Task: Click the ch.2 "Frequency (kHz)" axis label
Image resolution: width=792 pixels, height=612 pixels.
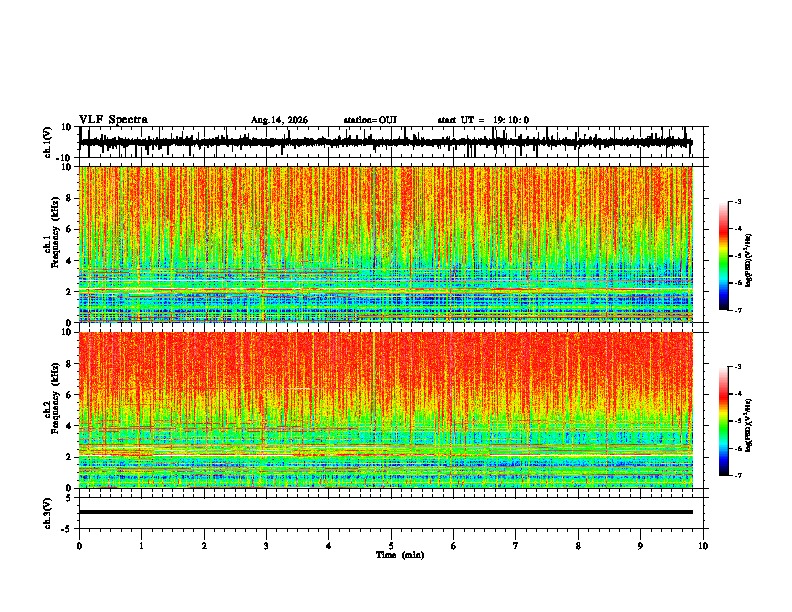Action: [56, 398]
